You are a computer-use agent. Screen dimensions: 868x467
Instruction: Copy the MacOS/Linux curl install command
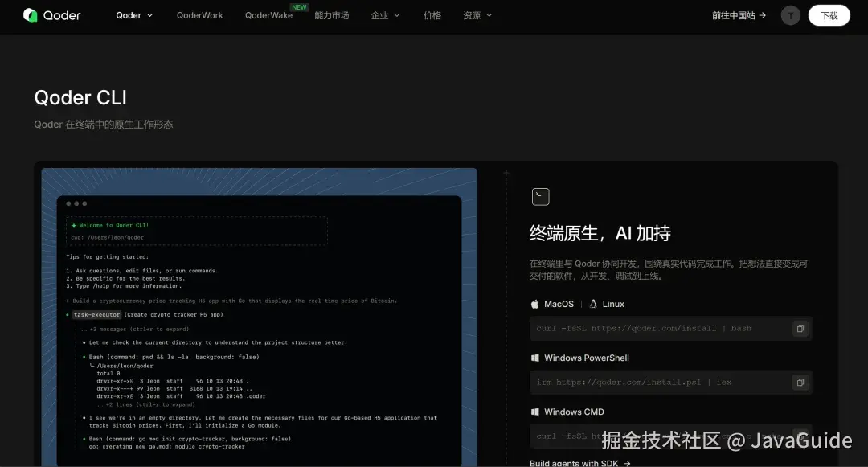(800, 329)
